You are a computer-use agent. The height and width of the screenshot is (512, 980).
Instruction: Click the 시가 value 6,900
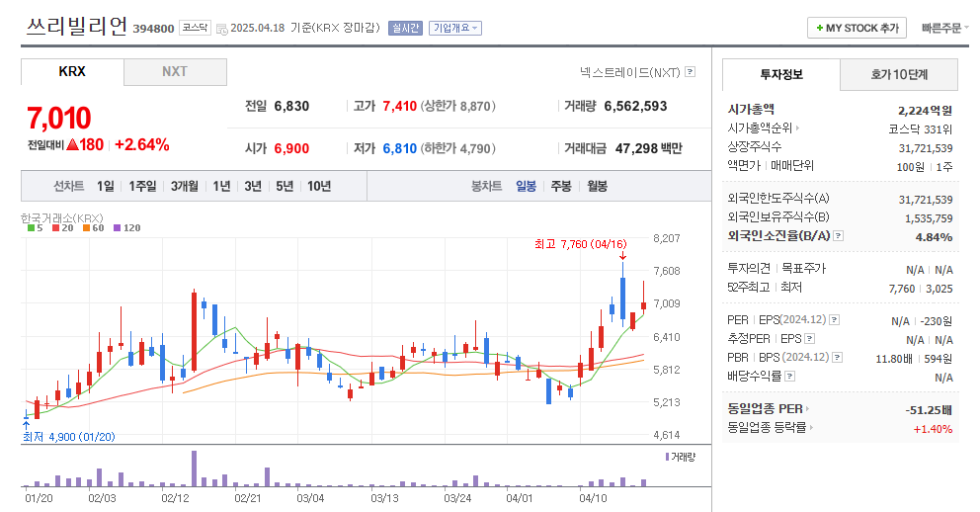click(x=291, y=149)
